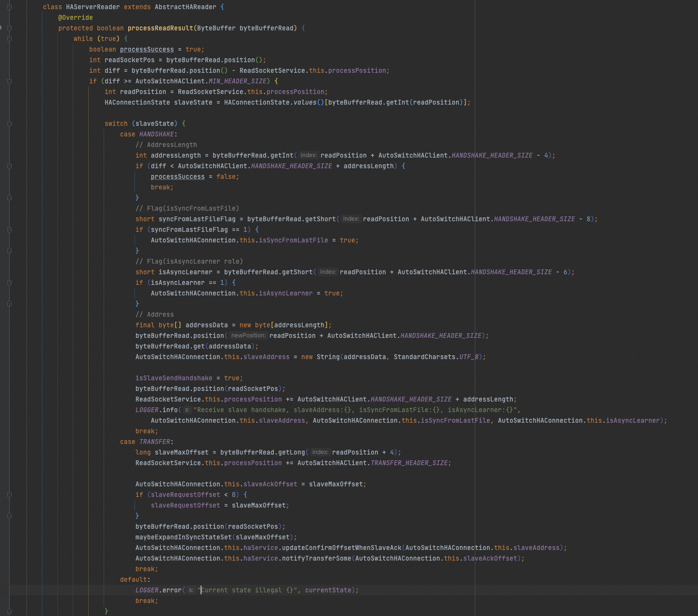Click the // Flag(isAsyncLearner role) comment

pyautogui.click(x=189, y=262)
